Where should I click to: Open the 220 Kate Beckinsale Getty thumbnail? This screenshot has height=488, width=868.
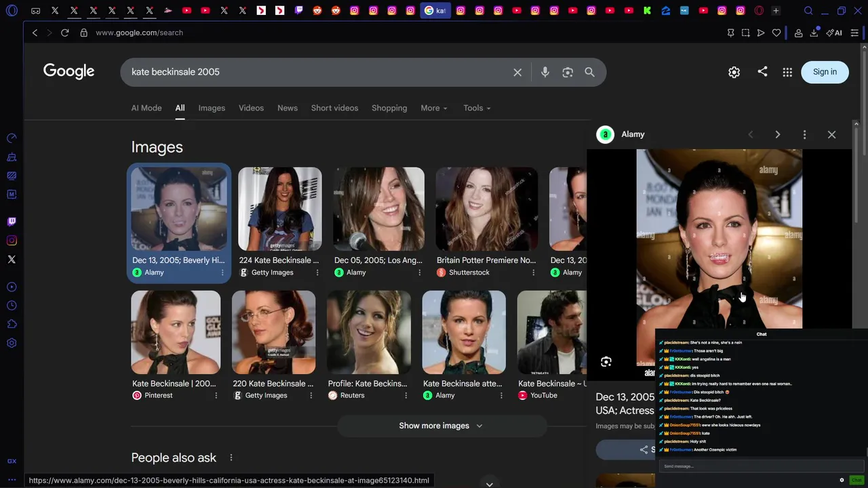pyautogui.click(x=273, y=332)
